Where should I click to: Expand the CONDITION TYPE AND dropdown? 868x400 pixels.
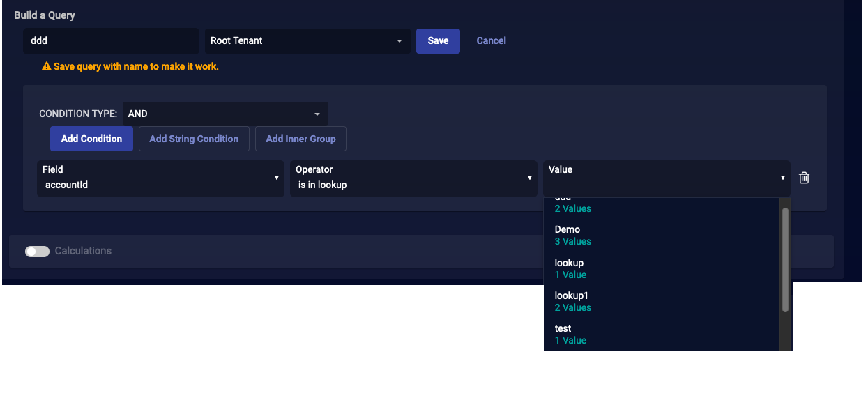point(224,114)
